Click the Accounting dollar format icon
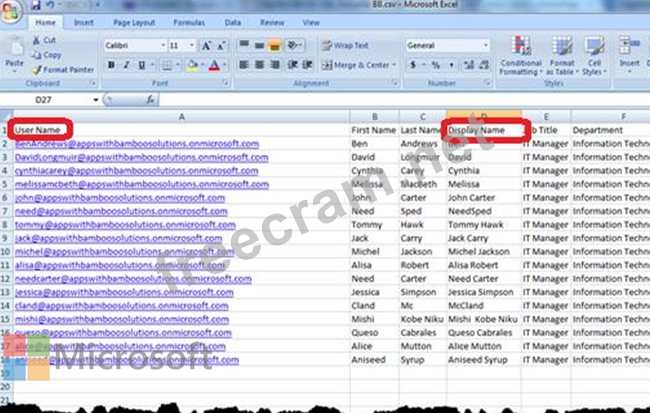The image size is (650, 413). (413, 65)
